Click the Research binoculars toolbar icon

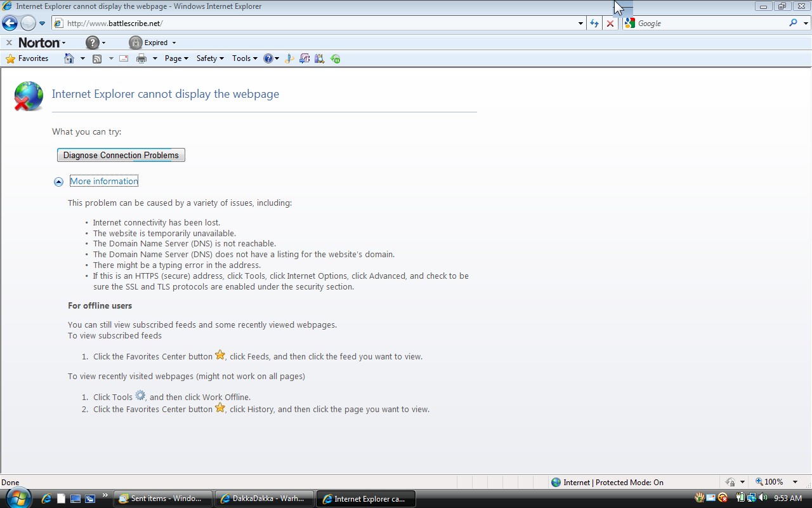pos(320,58)
